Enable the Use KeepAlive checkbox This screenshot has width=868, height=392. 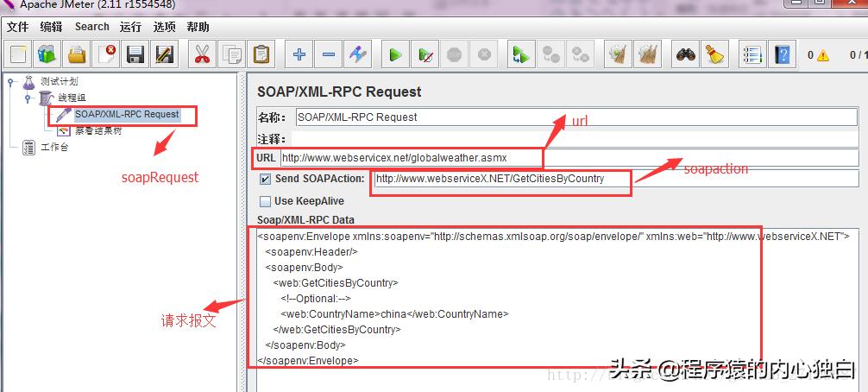(265, 201)
